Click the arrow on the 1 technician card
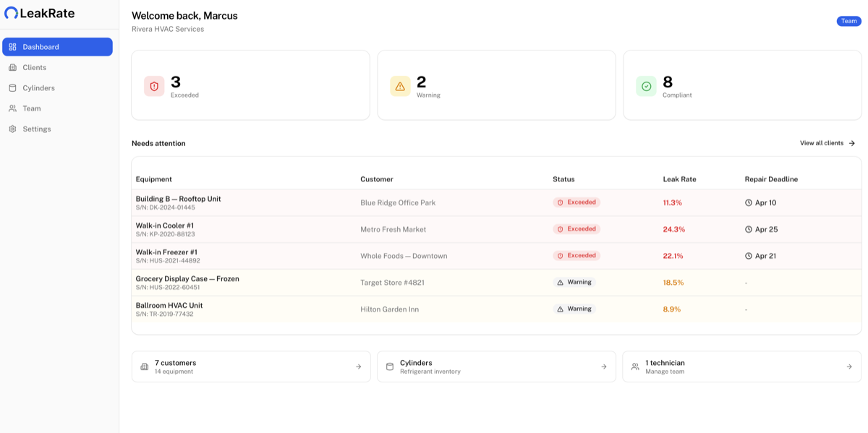The width and height of the screenshot is (868, 433). click(x=851, y=366)
